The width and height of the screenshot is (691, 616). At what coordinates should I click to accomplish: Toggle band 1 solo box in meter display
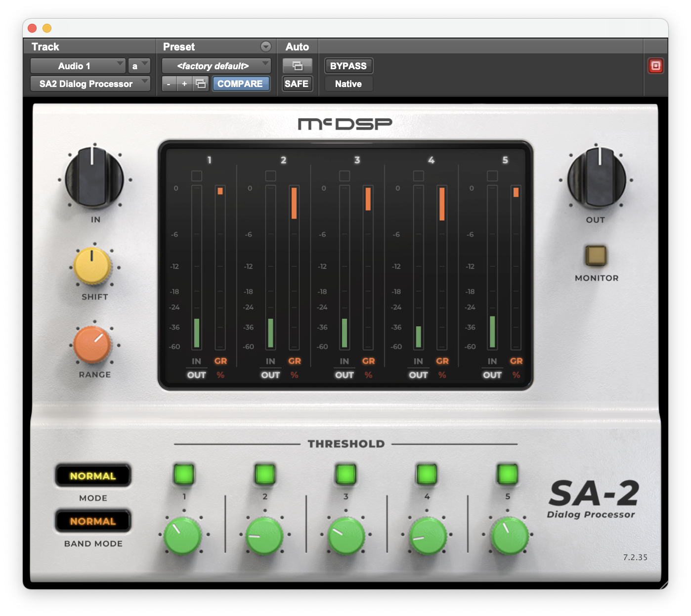[x=197, y=176]
